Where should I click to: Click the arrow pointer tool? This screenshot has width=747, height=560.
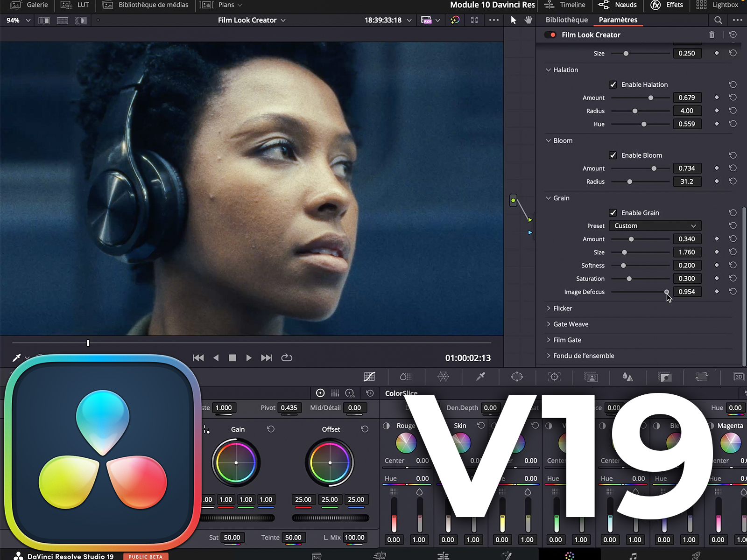pos(513,20)
